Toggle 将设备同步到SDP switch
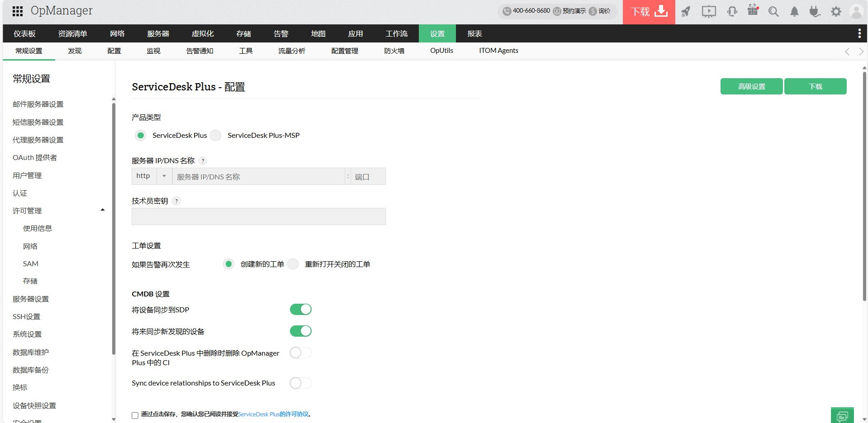This screenshot has width=868, height=423. click(x=301, y=310)
